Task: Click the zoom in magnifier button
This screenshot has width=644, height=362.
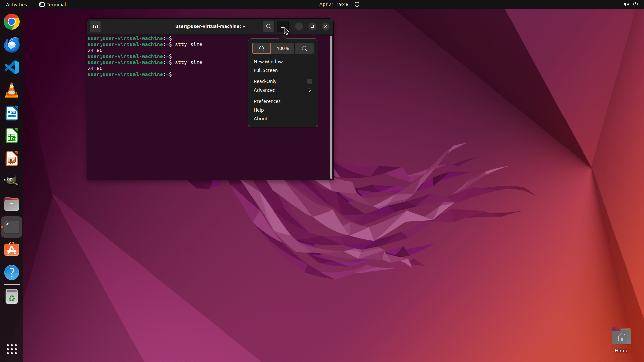Action: tap(304, 48)
